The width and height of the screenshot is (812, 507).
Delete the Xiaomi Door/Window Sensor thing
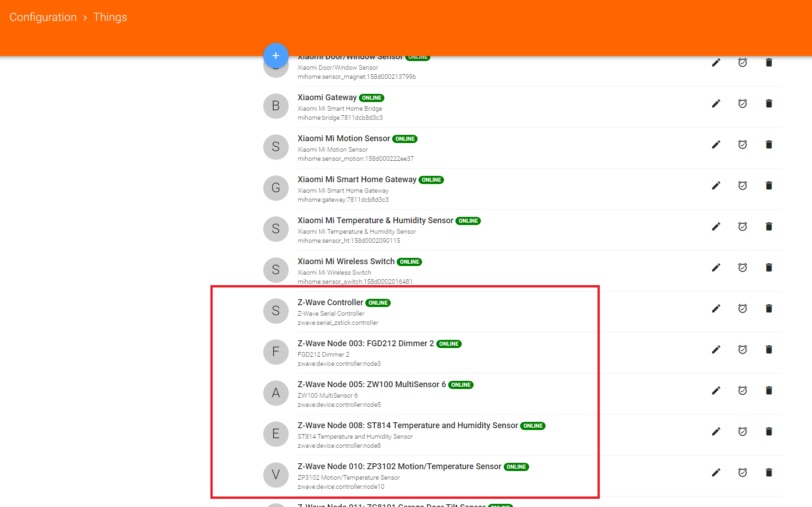pos(769,62)
